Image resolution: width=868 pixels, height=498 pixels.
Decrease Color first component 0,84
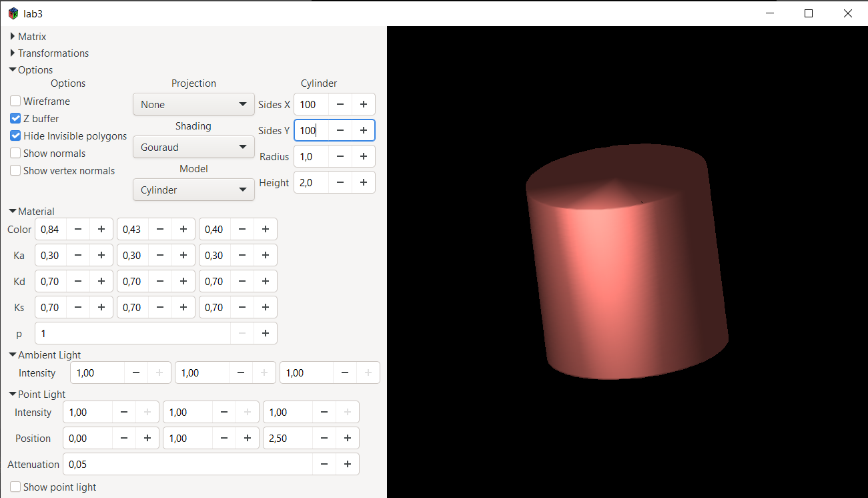pos(78,229)
